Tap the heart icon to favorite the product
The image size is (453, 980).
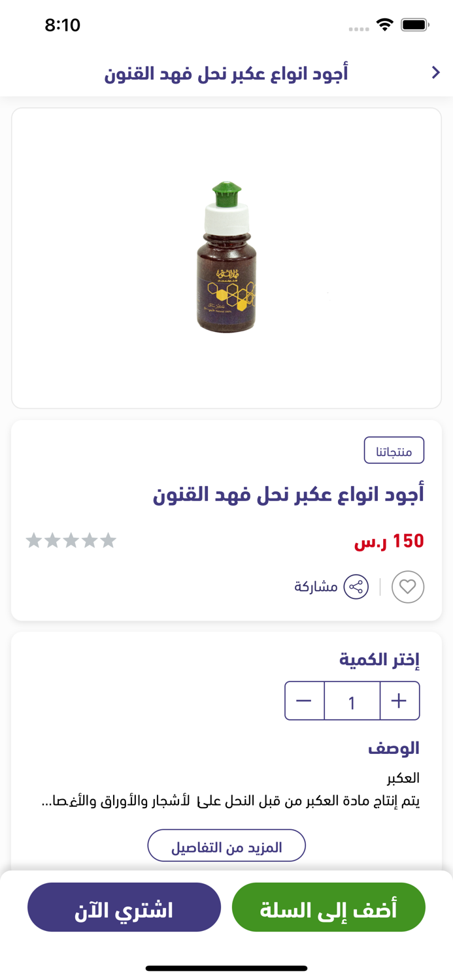(408, 587)
